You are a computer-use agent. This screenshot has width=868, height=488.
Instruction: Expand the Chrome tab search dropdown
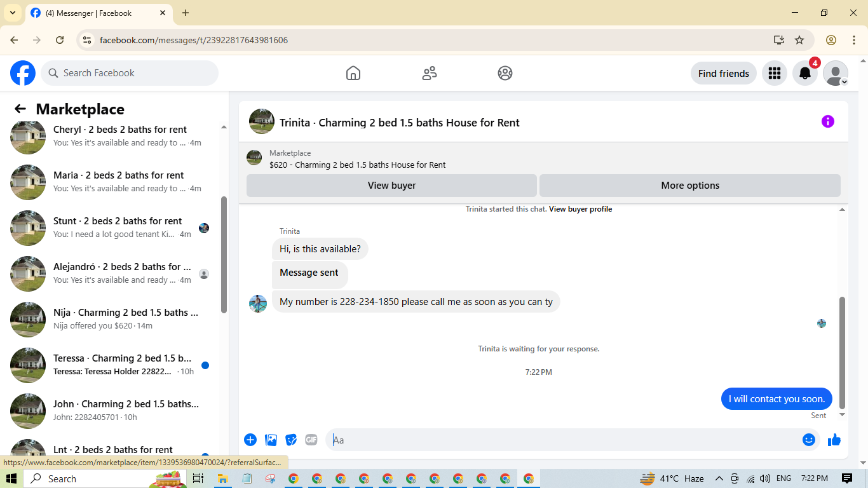point(13,13)
